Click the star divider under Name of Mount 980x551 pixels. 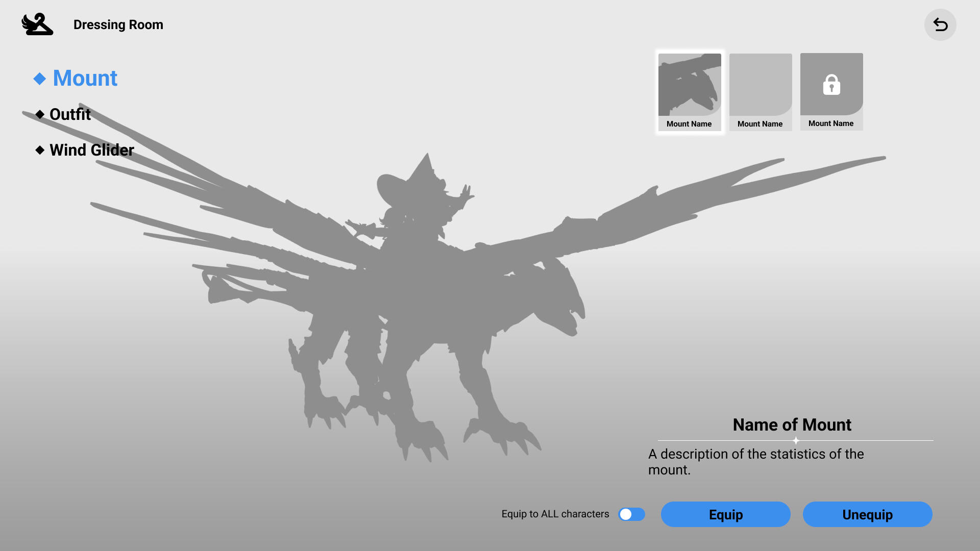(x=796, y=440)
